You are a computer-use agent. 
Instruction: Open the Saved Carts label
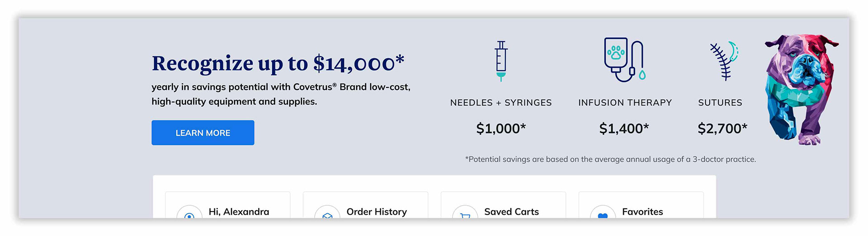511,212
